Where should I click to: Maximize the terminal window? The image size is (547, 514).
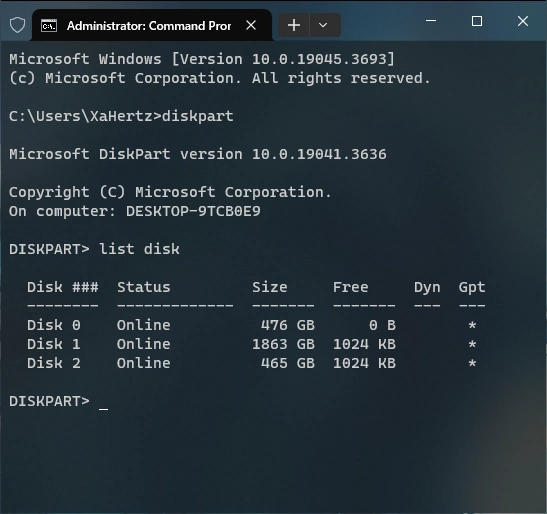tap(477, 21)
